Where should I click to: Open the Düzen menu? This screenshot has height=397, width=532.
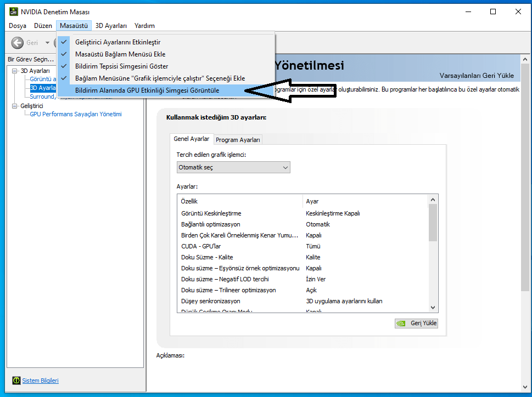43,26
